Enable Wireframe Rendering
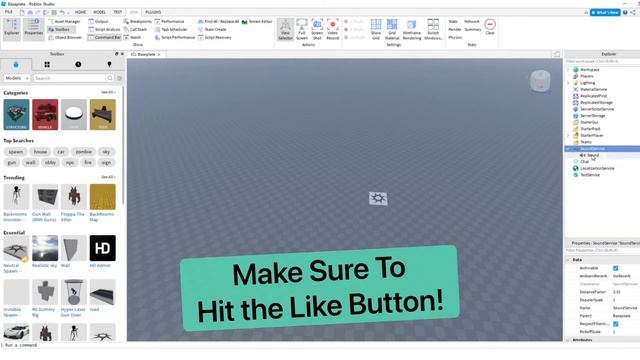The height and width of the screenshot is (360, 640). [x=412, y=29]
